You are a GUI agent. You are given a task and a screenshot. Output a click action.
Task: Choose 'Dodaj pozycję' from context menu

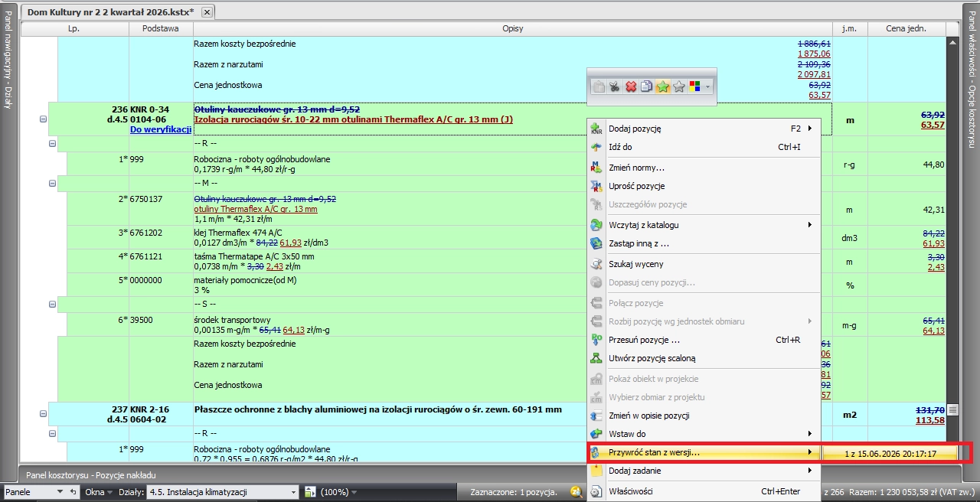(x=703, y=129)
